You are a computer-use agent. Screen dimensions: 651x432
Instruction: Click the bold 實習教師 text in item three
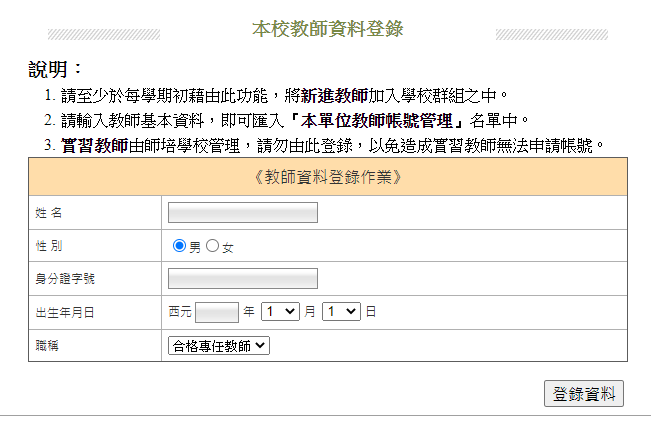95,146
